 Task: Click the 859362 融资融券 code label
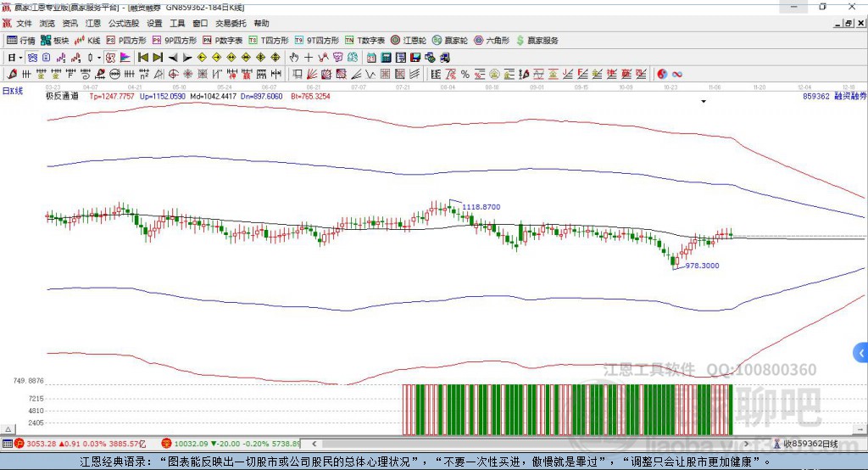click(834, 96)
